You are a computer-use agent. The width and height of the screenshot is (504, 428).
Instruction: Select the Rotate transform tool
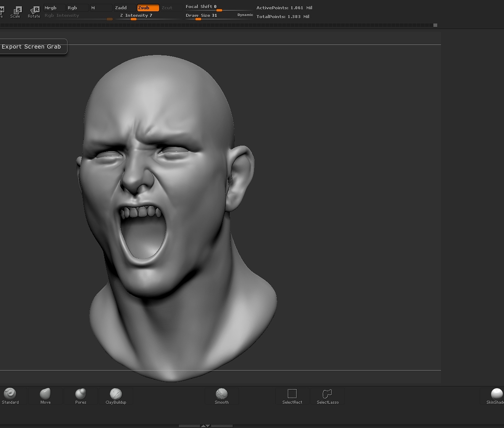[x=34, y=11]
